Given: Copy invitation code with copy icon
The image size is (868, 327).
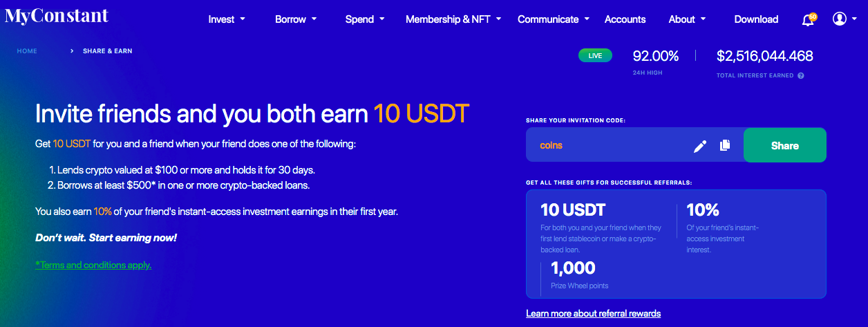Looking at the screenshot, I should 725,145.
